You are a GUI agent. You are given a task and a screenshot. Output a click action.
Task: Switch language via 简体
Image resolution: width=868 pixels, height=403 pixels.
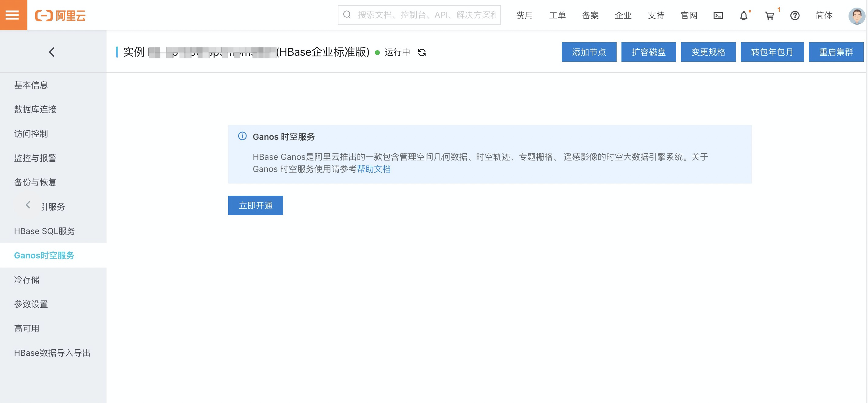coord(824,16)
